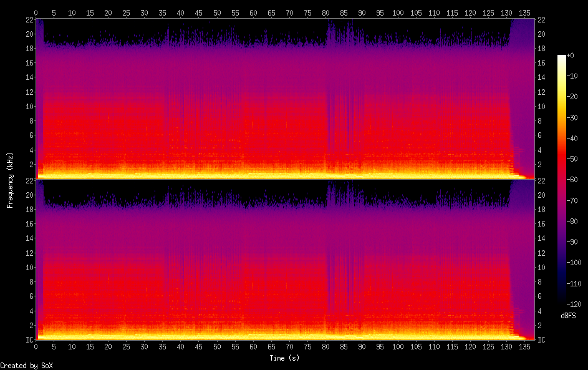This screenshot has height=370, width=588.
Task: Click the 60 second tick on the bottom time axis
Action: coord(253,347)
